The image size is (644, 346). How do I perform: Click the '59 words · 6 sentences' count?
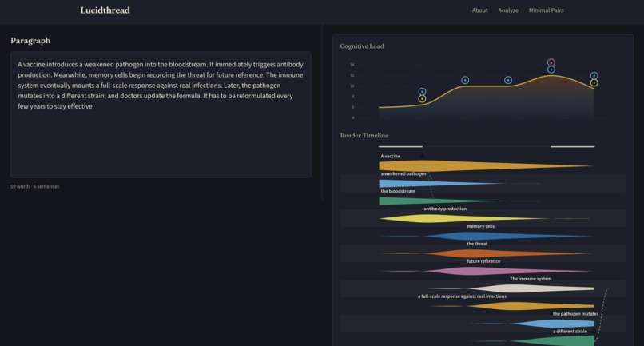(35, 186)
